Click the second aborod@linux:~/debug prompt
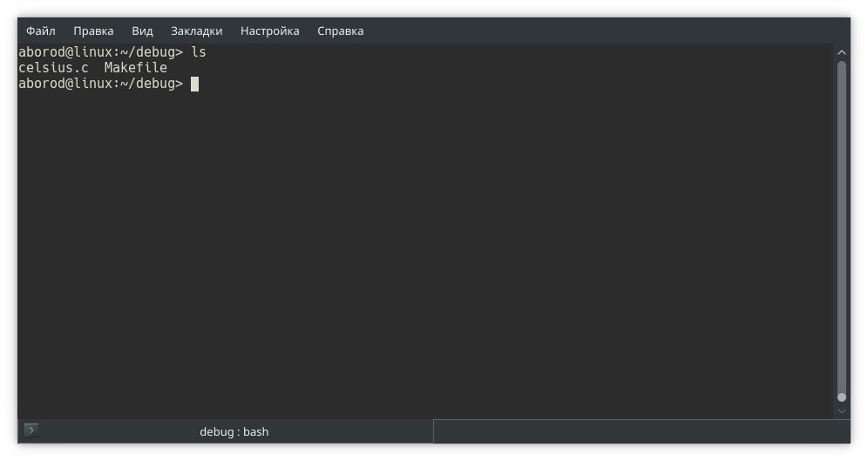Viewport: 868px width, 461px height. 100,84
